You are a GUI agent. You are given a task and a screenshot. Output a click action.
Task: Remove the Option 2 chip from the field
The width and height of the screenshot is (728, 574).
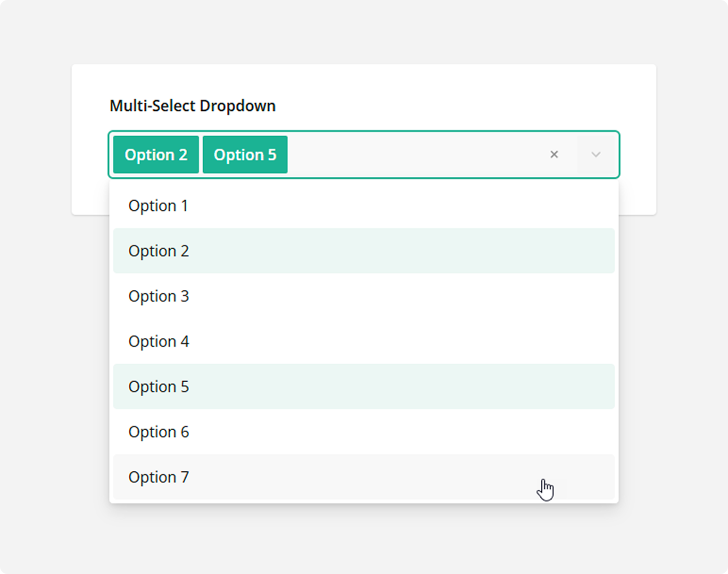tap(156, 154)
